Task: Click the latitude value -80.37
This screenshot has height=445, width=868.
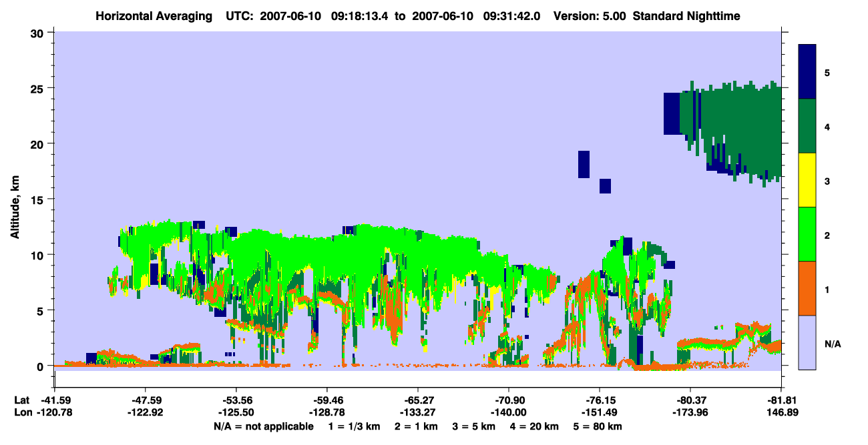Action: pyautogui.click(x=690, y=400)
